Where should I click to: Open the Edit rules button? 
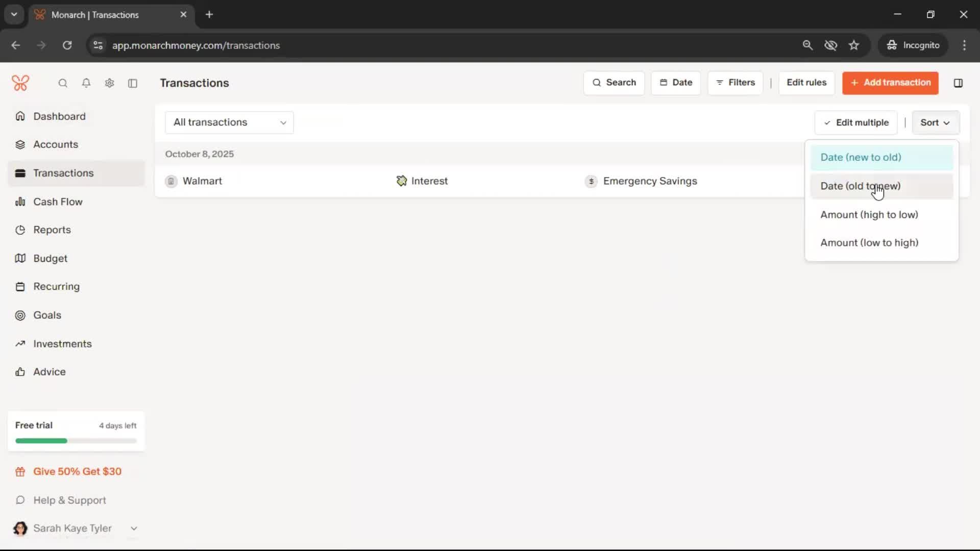806,83
